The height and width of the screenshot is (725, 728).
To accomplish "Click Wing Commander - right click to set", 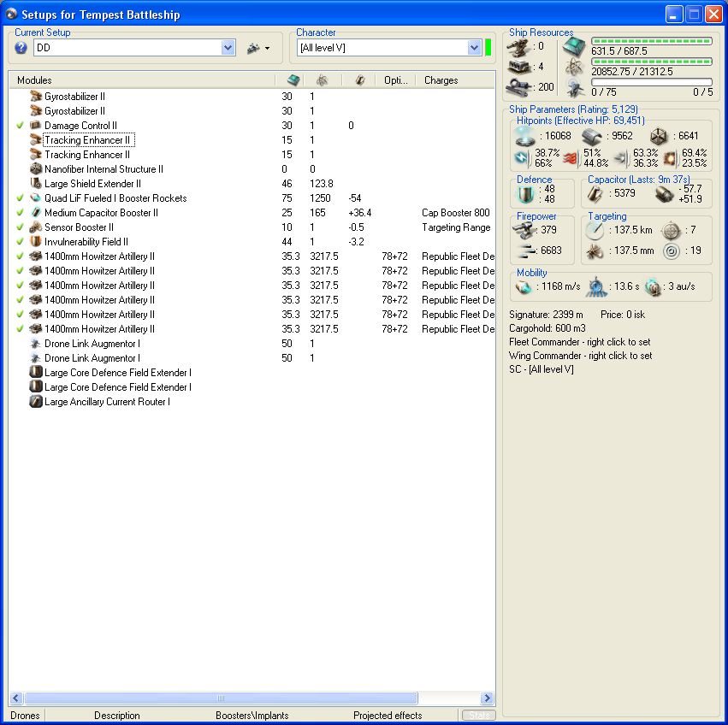I will [580, 356].
